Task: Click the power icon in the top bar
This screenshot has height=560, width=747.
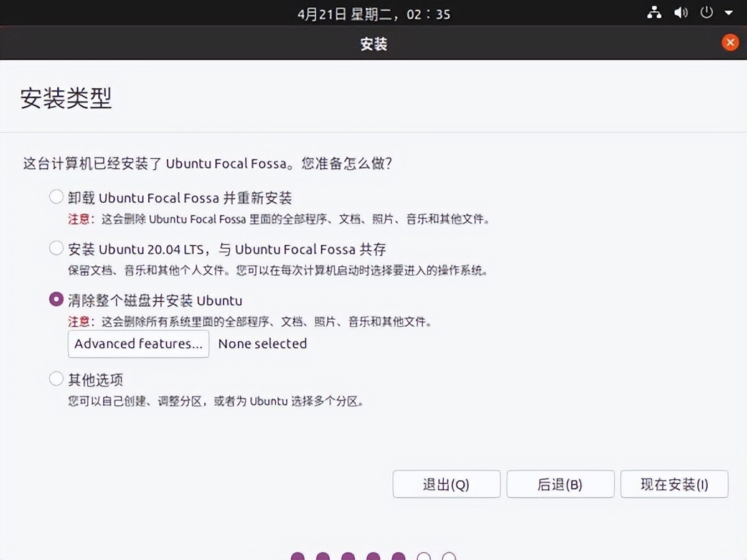Action: point(707,12)
